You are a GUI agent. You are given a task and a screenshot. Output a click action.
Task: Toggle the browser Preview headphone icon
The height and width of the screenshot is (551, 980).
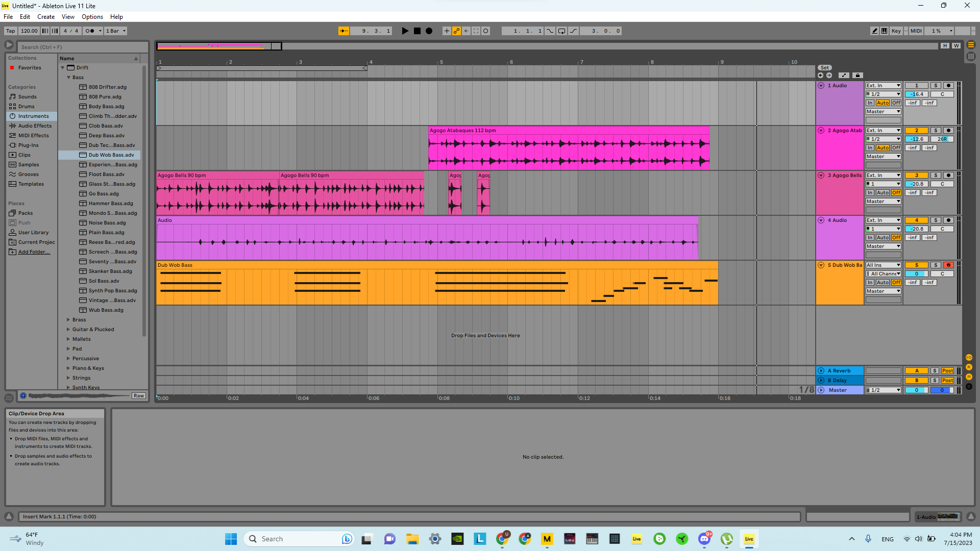pyautogui.click(x=23, y=396)
